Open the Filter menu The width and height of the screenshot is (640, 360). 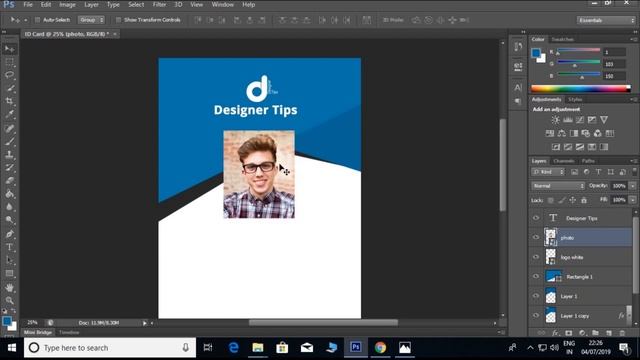[x=159, y=4]
